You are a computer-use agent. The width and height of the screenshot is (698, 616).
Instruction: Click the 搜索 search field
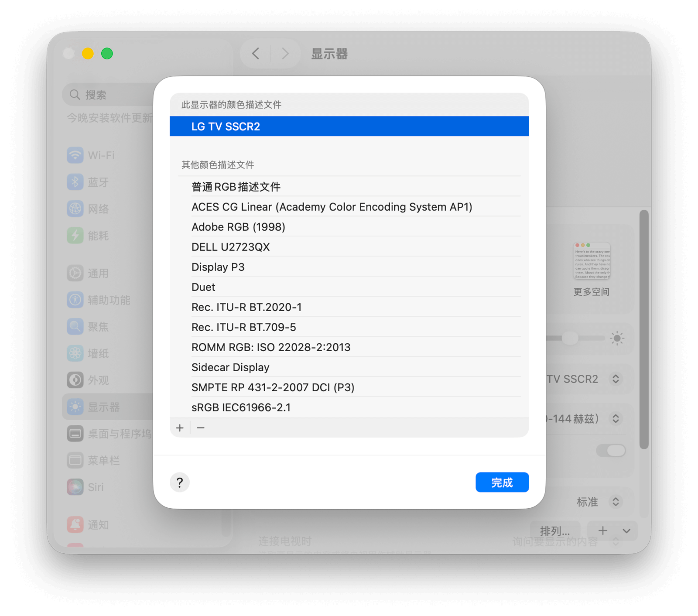click(x=109, y=95)
